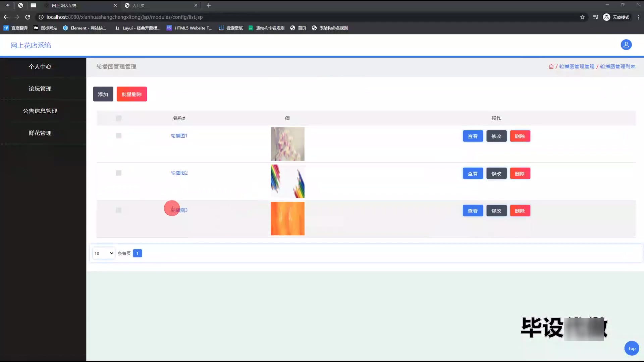Click the incognito mode indicator
The width and height of the screenshot is (644, 362).
click(x=616, y=17)
